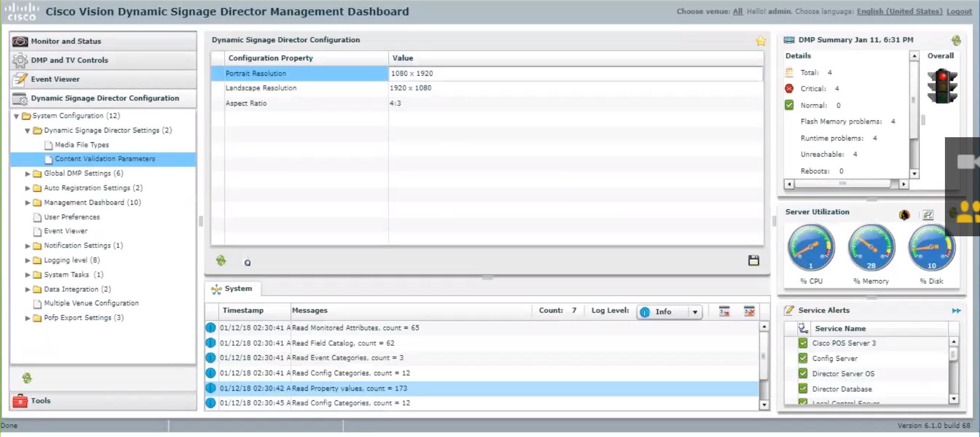Screen dimensions: 980x437
Task: Click the favorite star icon in configuration panel
Action: pos(761,41)
